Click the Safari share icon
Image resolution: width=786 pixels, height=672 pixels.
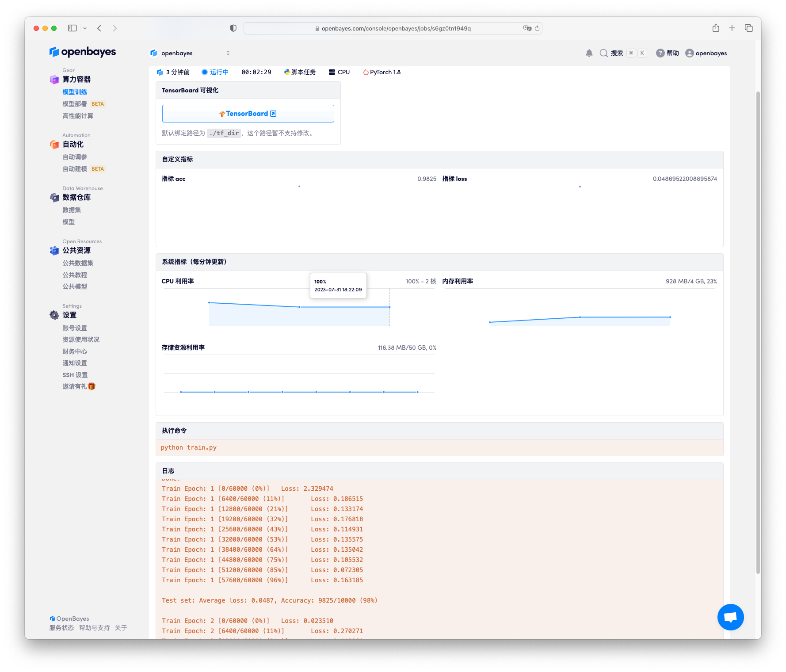point(716,28)
